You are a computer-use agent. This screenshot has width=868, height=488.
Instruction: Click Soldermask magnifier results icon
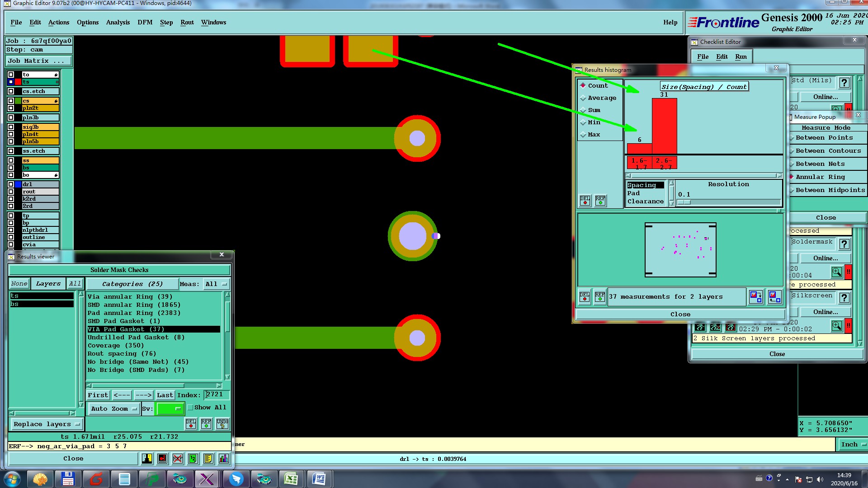click(836, 272)
